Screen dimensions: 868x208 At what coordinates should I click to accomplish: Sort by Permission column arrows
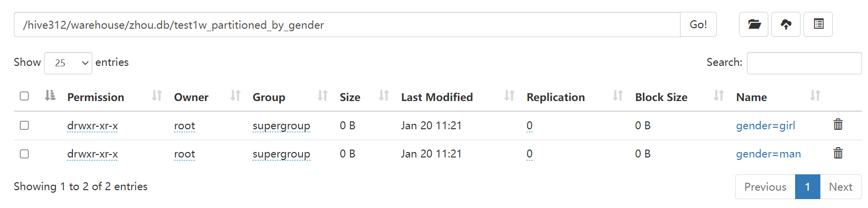click(157, 95)
